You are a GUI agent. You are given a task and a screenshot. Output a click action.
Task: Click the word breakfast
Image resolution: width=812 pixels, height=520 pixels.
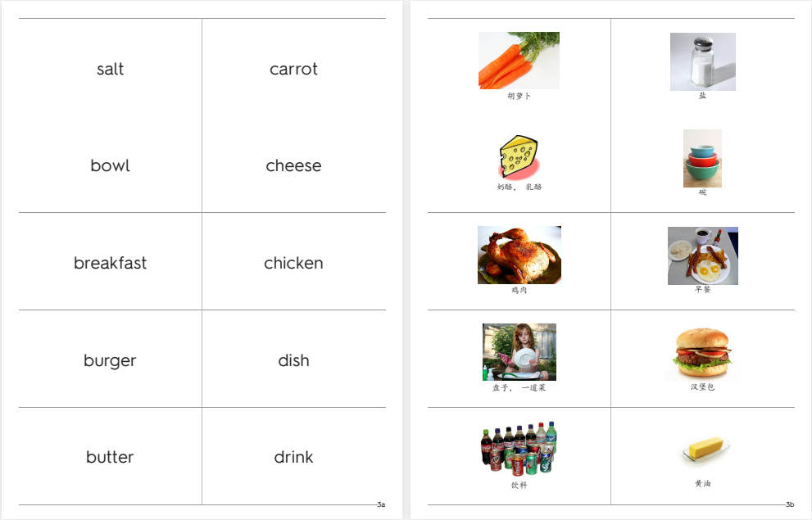tap(111, 263)
